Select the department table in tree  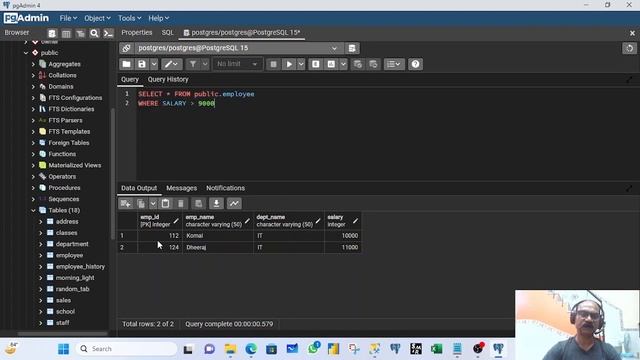pos(72,244)
